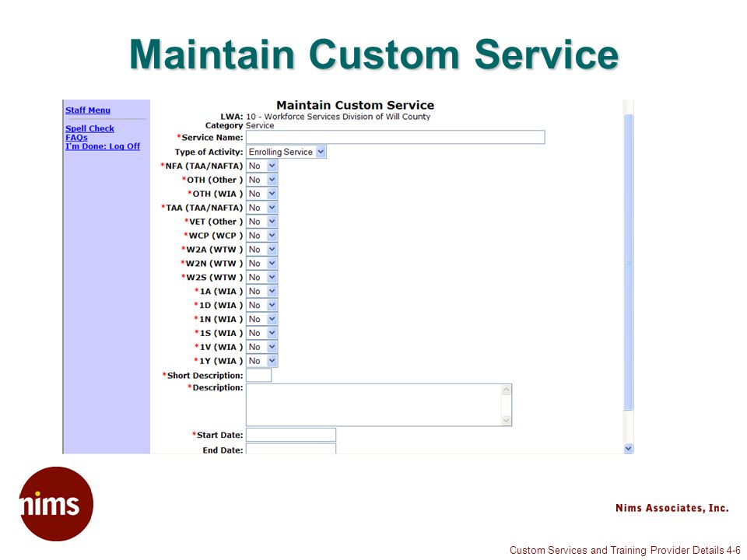Click the nims round logo

click(56, 504)
